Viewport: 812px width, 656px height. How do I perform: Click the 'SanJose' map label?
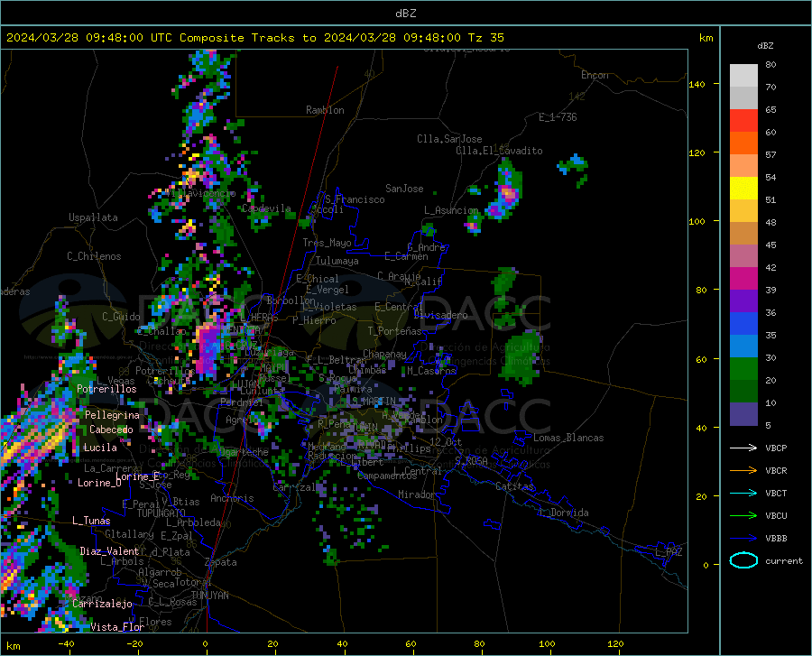pos(404,189)
